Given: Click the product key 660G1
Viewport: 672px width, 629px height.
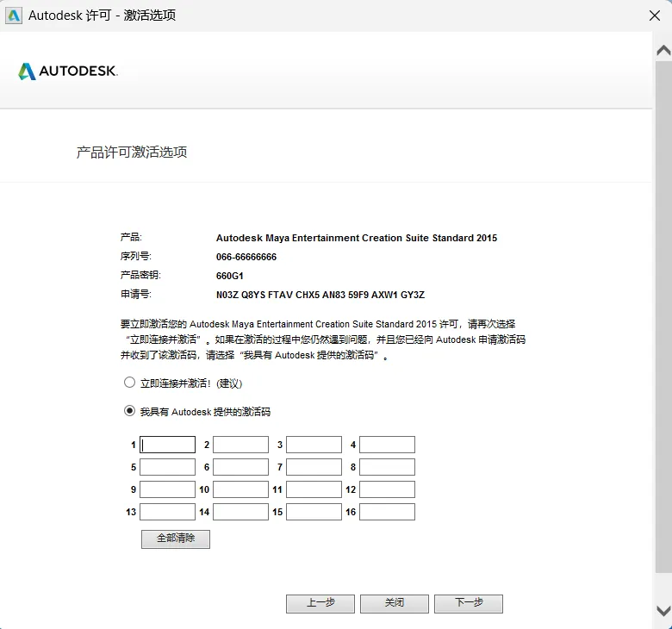Looking at the screenshot, I should click(230, 276).
